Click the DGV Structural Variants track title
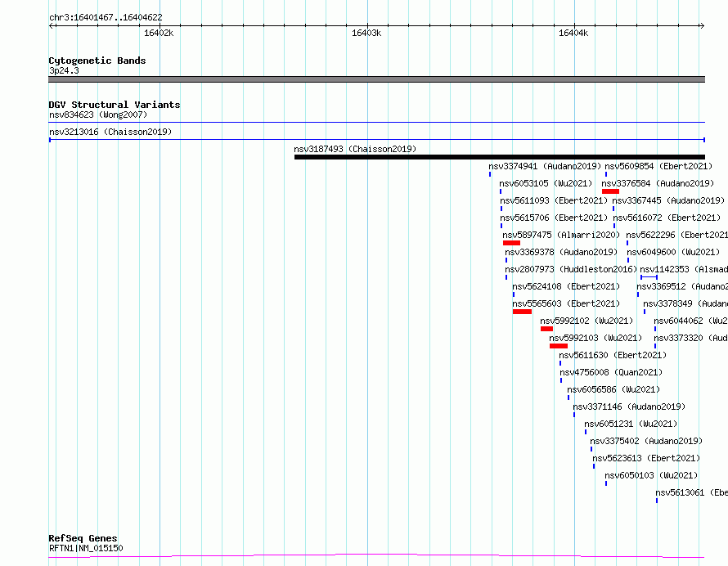 click(115, 105)
